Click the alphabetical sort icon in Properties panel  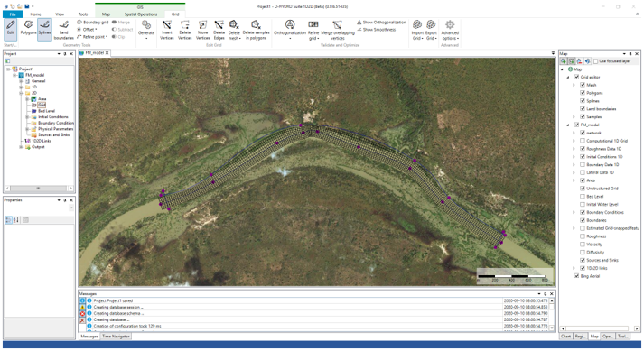point(16,220)
